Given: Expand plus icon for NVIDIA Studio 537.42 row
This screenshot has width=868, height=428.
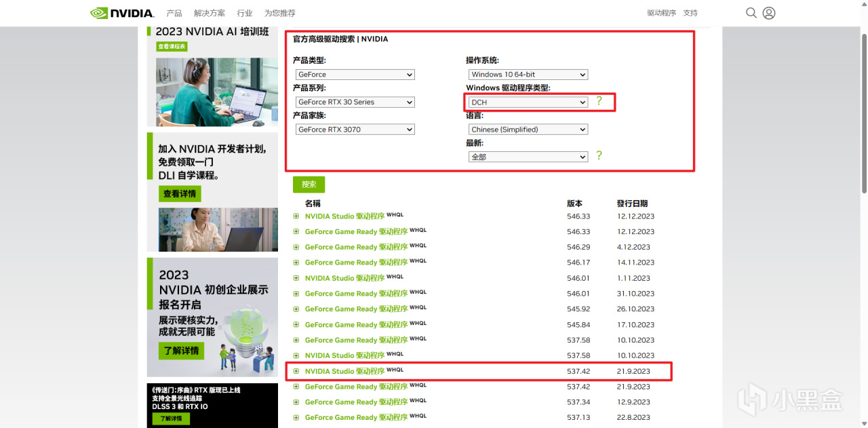Looking at the screenshot, I should (x=296, y=371).
